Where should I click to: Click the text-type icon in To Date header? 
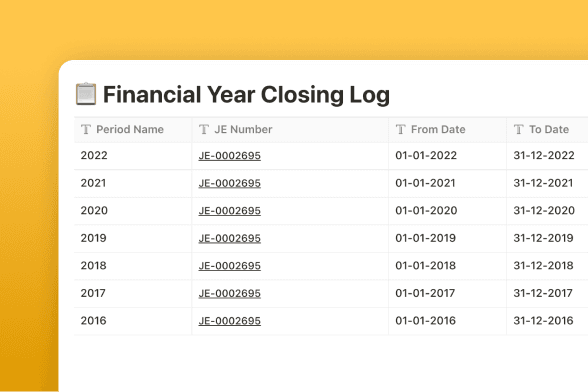(519, 129)
